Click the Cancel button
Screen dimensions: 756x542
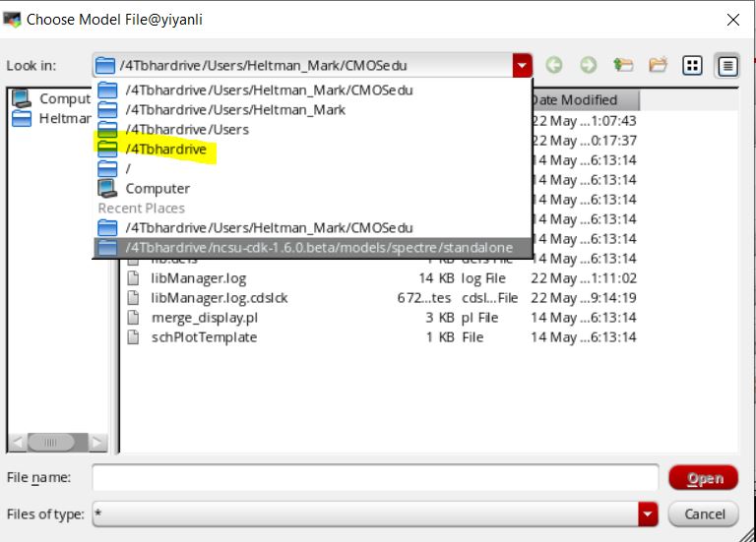pyautogui.click(x=703, y=513)
